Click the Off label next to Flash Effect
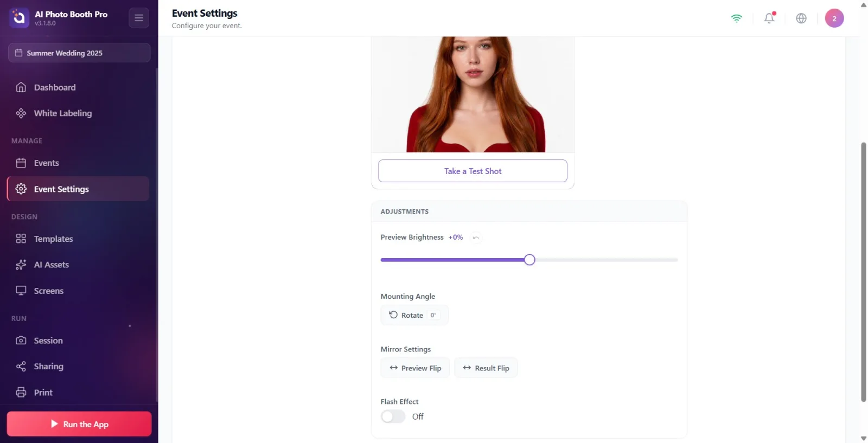868x443 pixels. click(x=418, y=416)
